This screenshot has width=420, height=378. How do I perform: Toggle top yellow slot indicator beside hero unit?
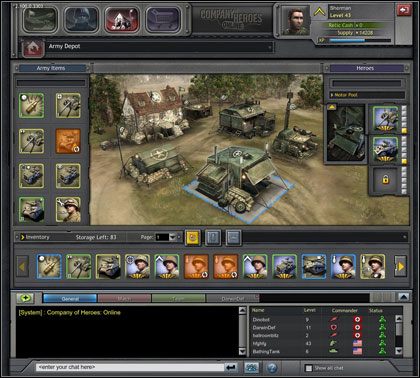click(404, 131)
